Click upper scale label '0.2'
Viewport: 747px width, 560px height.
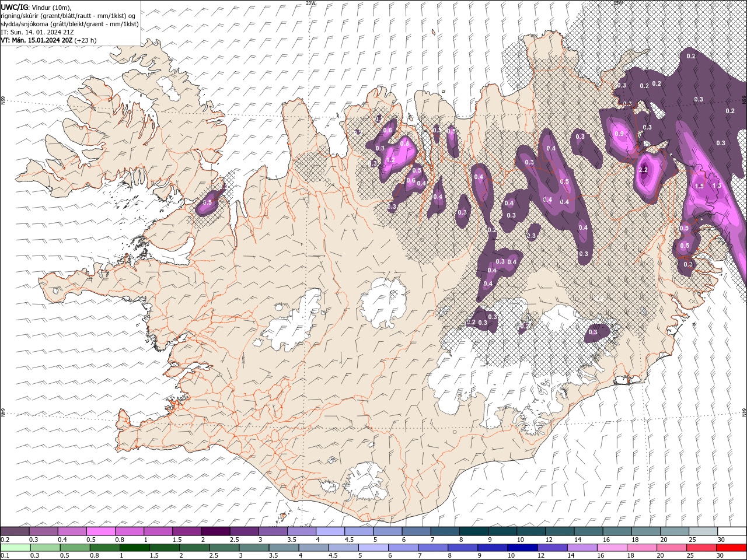pyautogui.click(x=5, y=540)
